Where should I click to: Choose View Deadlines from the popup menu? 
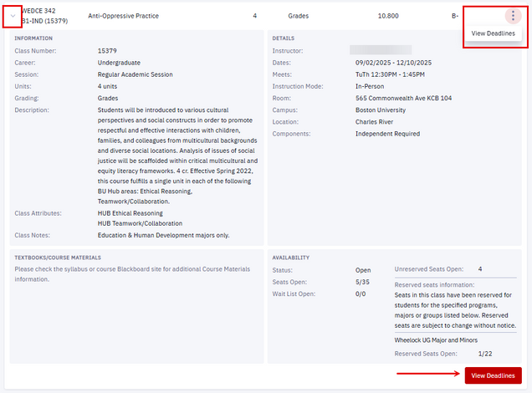pyautogui.click(x=493, y=33)
